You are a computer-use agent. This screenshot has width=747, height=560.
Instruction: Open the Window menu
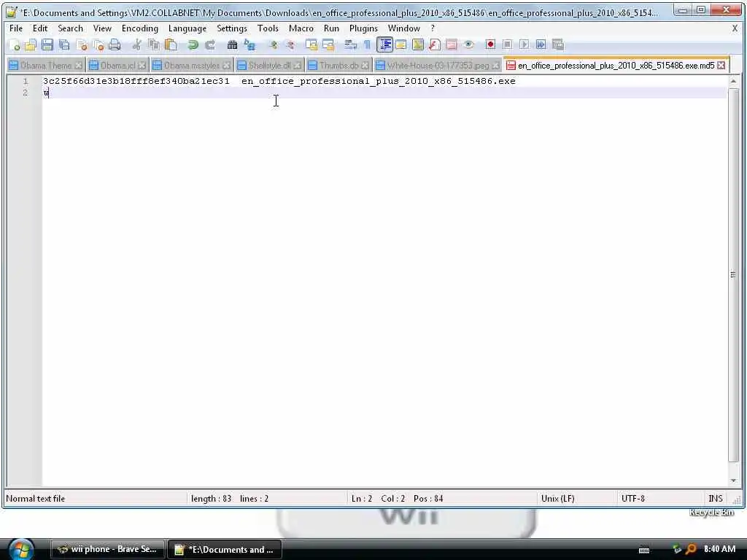[x=403, y=28]
